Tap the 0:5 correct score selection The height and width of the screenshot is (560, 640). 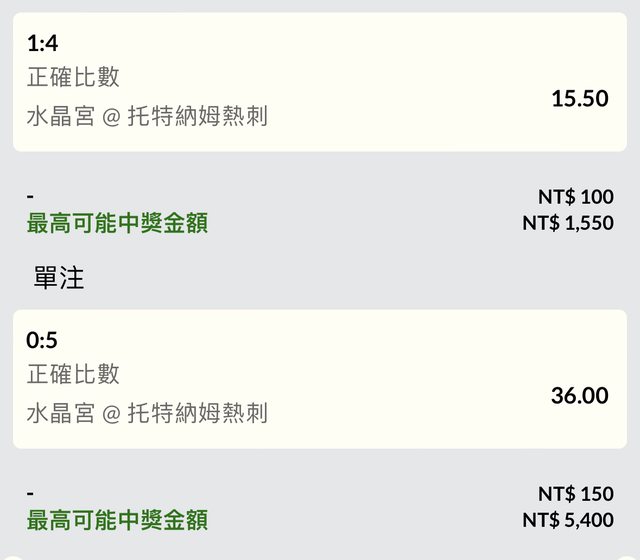(x=41, y=340)
